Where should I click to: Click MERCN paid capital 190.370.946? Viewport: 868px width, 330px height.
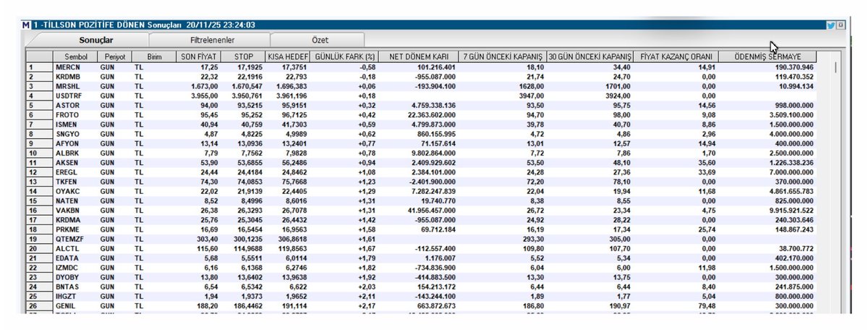coord(794,67)
